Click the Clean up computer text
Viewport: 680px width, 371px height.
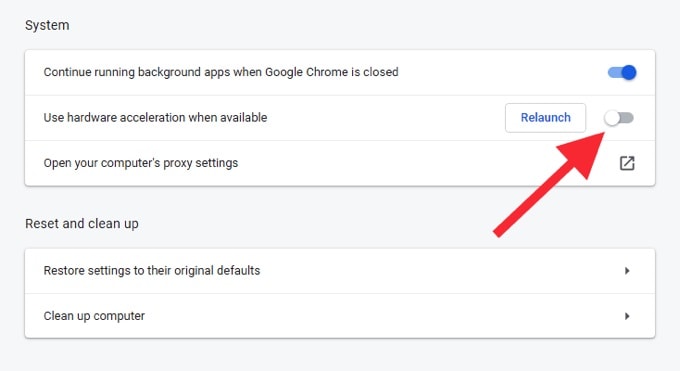tap(94, 316)
